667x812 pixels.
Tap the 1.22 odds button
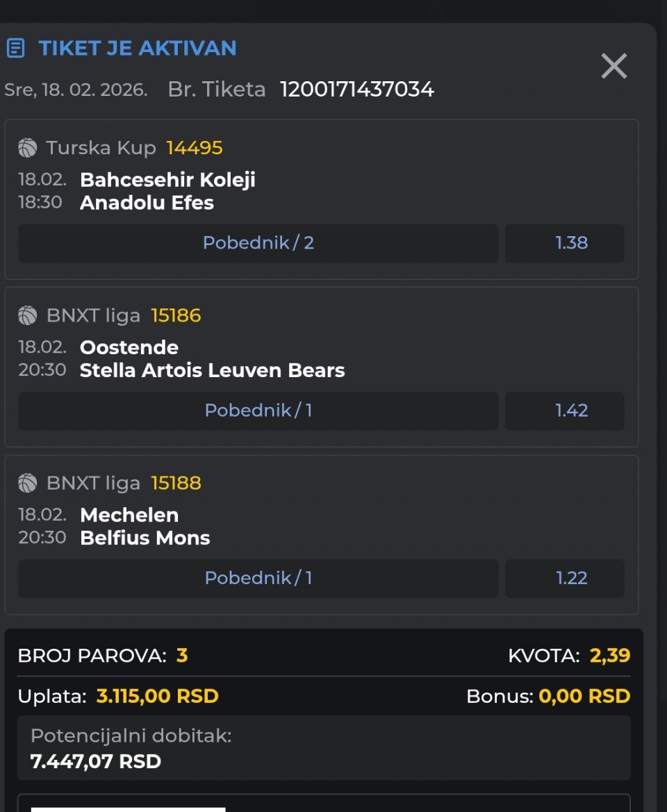click(571, 578)
